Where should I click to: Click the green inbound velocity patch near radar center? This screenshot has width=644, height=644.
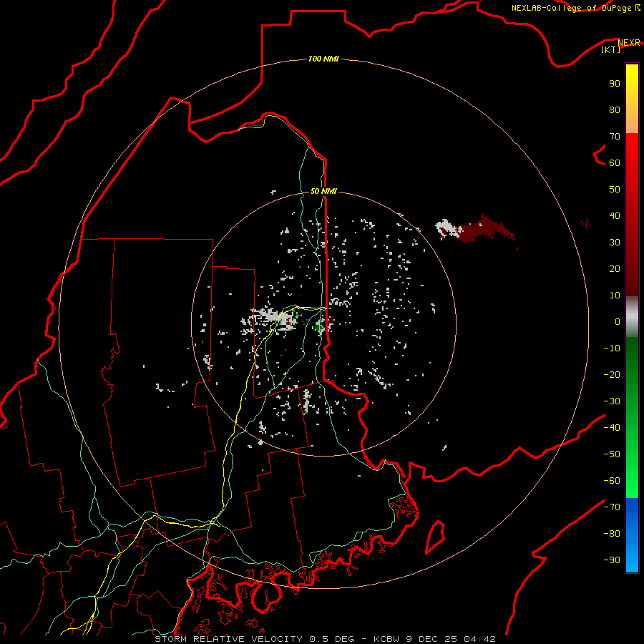tap(318, 326)
